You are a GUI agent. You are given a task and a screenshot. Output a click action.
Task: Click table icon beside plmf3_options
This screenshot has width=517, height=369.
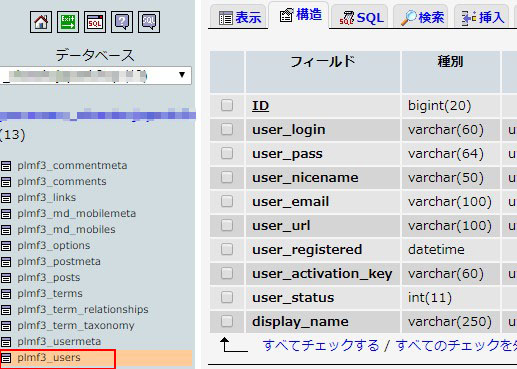(x=6, y=246)
